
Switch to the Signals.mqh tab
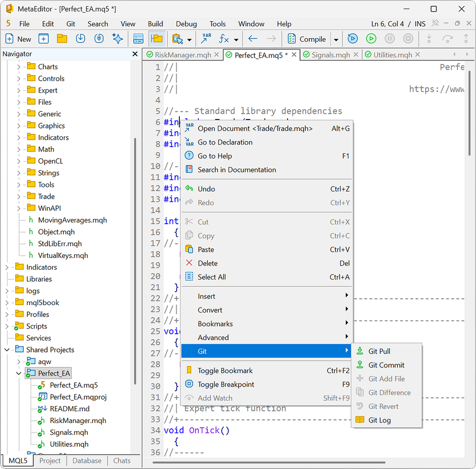point(331,55)
